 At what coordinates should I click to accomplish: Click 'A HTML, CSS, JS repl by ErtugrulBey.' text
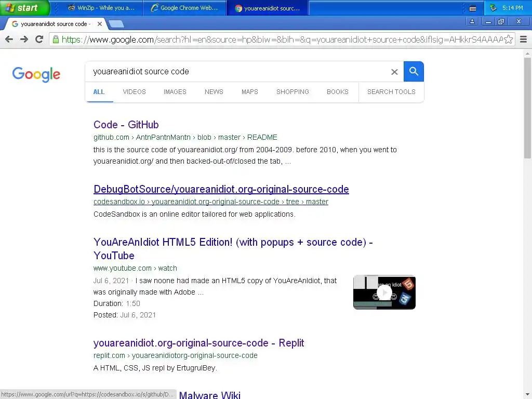155,368
